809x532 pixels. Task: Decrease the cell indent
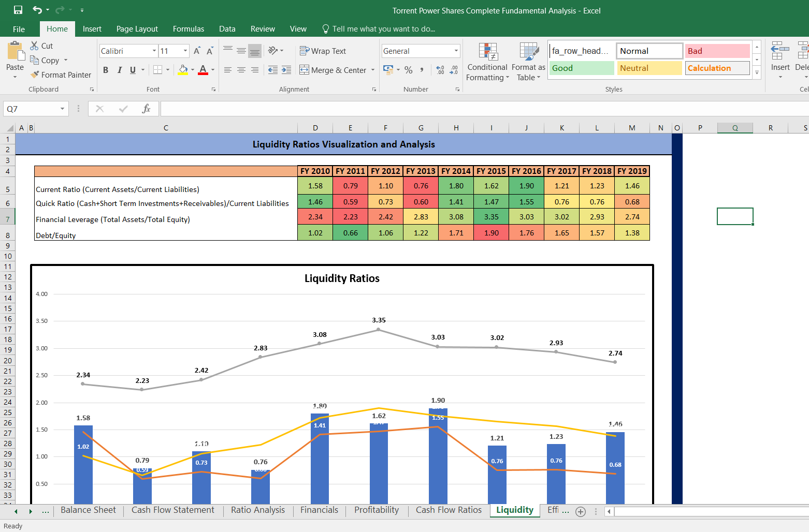(273, 70)
